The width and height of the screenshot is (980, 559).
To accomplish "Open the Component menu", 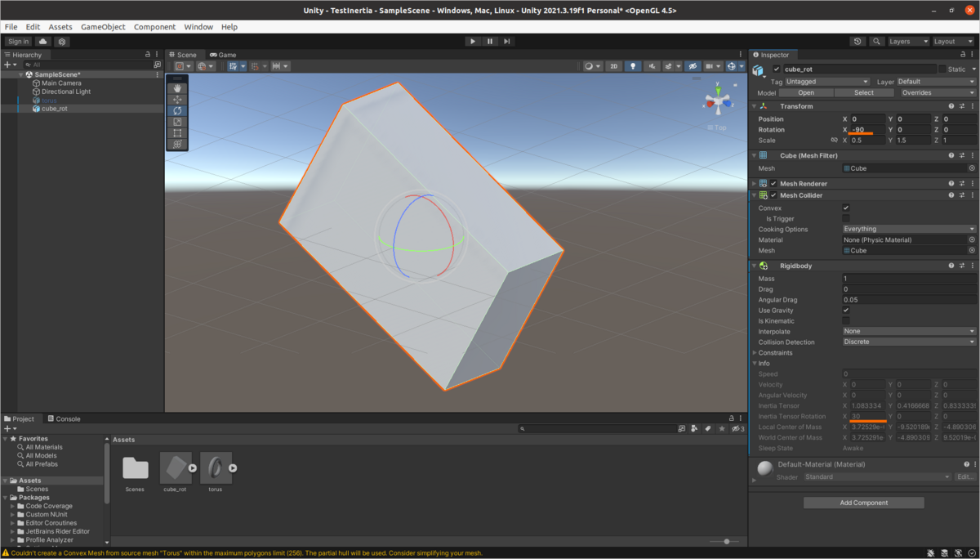I will [155, 27].
